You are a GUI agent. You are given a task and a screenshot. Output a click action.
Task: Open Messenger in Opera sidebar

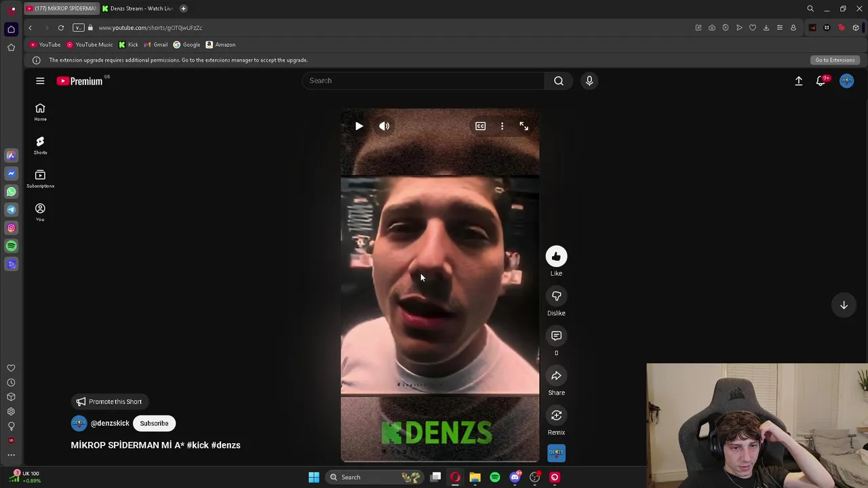(11, 174)
